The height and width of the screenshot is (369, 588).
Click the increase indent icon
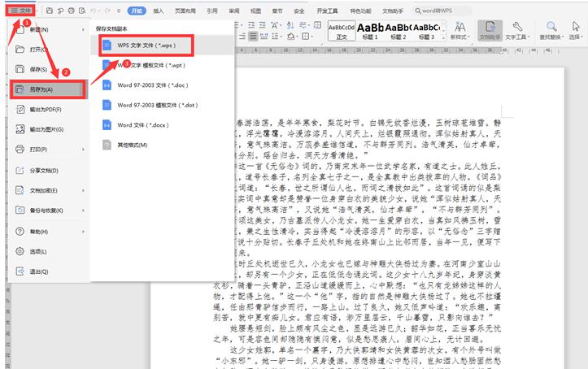click(x=262, y=25)
